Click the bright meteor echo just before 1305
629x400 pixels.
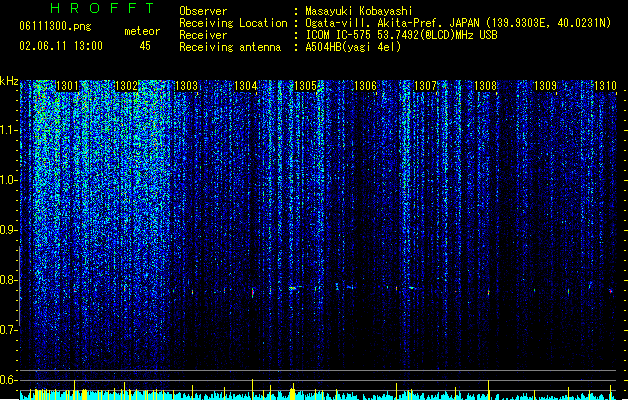pos(293,288)
